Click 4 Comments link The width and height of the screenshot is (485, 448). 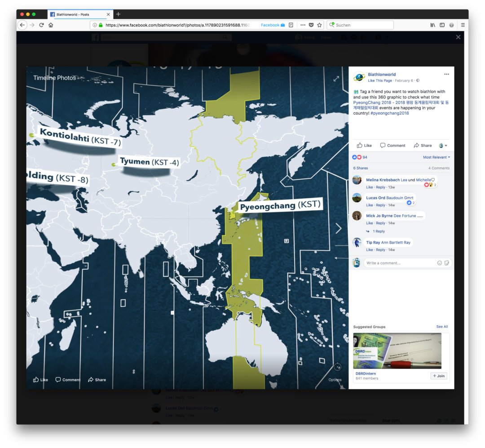click(439, 168)
